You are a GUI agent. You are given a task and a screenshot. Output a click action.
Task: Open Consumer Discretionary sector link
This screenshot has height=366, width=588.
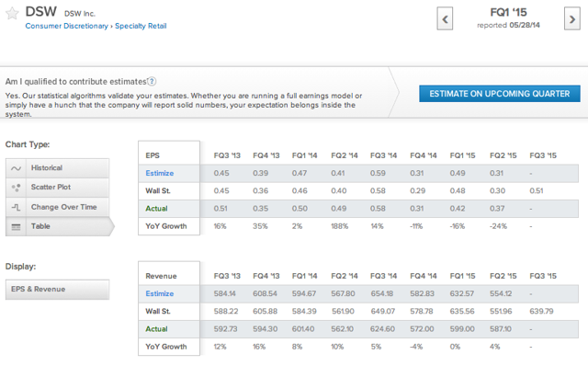[67, 26]
